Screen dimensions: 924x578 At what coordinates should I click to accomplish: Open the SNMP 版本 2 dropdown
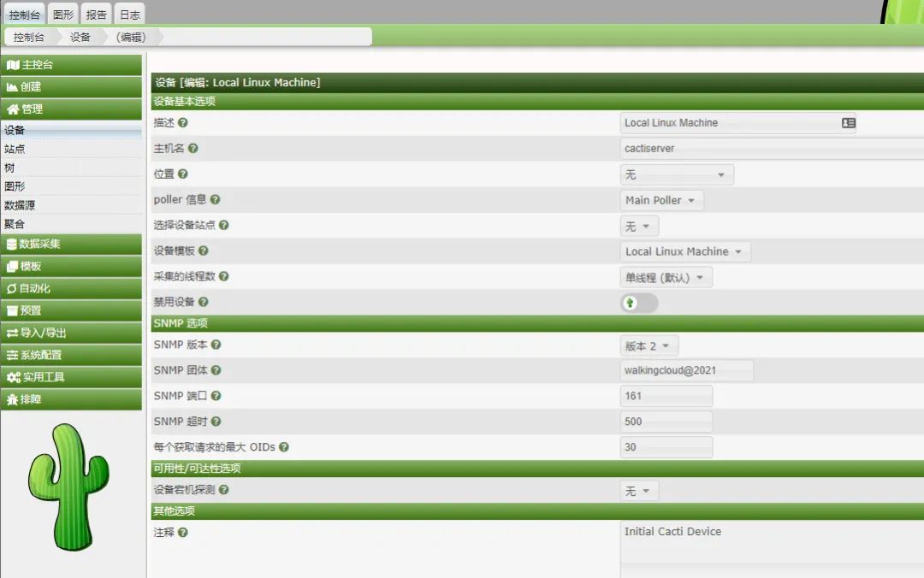[649, 345]
